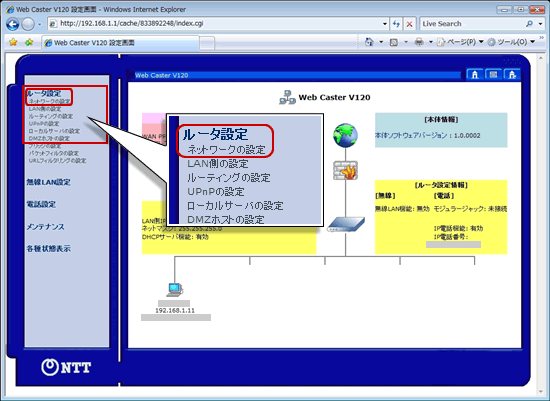Click inside the Live Search box

click(472, 24)
